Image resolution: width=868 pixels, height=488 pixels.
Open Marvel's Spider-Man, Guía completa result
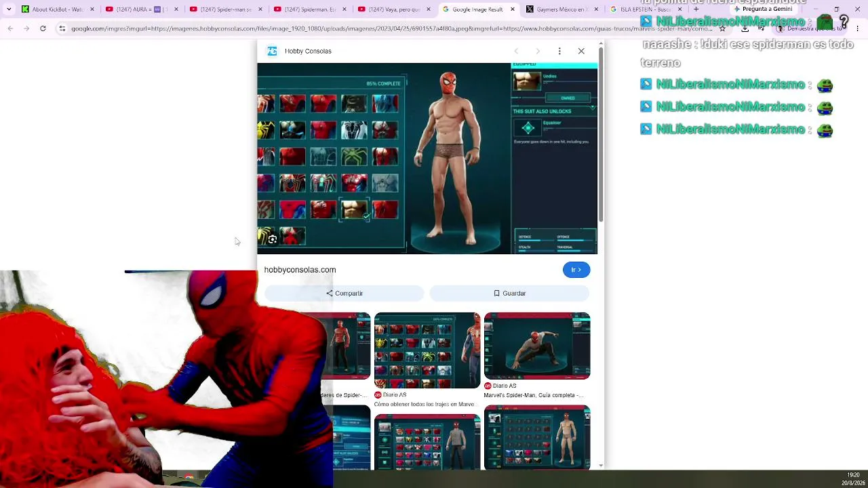(x=534, y=395)
